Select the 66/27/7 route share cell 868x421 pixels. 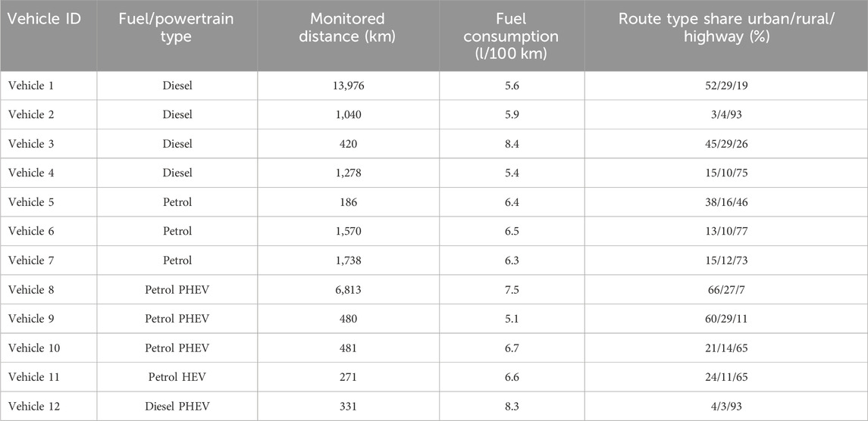point(725,290)
